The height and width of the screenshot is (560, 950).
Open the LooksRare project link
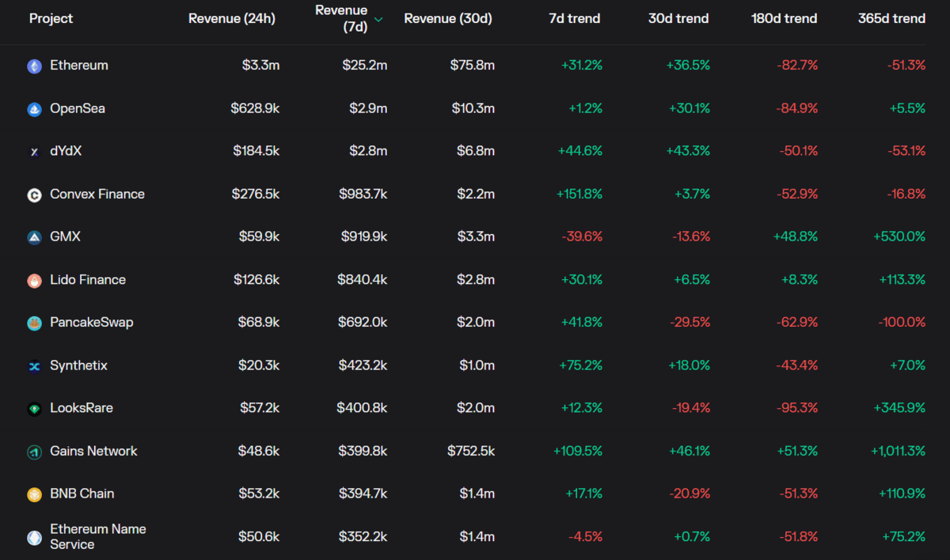[82, 408]
